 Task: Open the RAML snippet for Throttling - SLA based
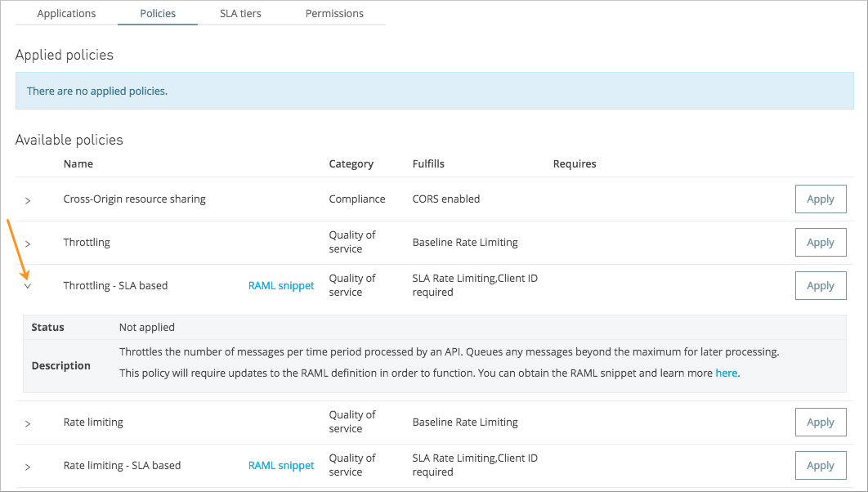281,285
